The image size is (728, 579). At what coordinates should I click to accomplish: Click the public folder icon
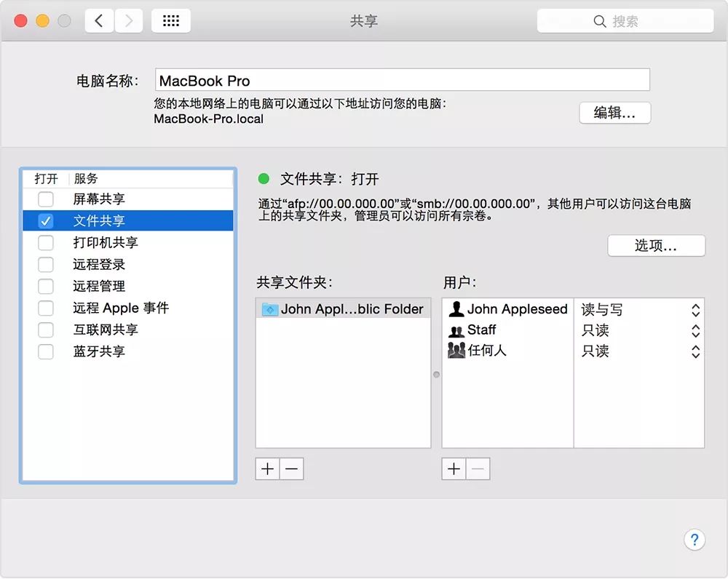point(270,309)
